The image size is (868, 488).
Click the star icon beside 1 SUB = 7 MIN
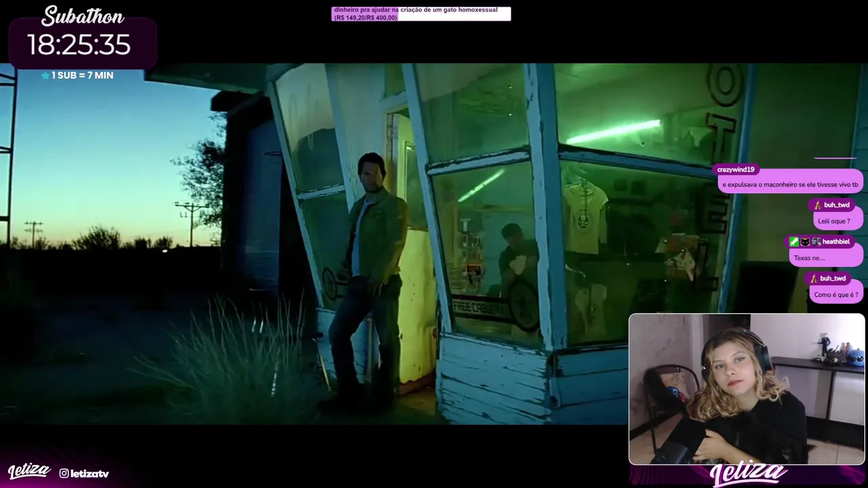pos(45,75)
